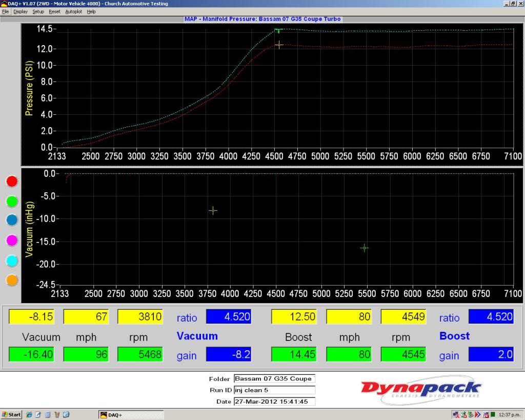Open the Reset menu

point(54,11)
